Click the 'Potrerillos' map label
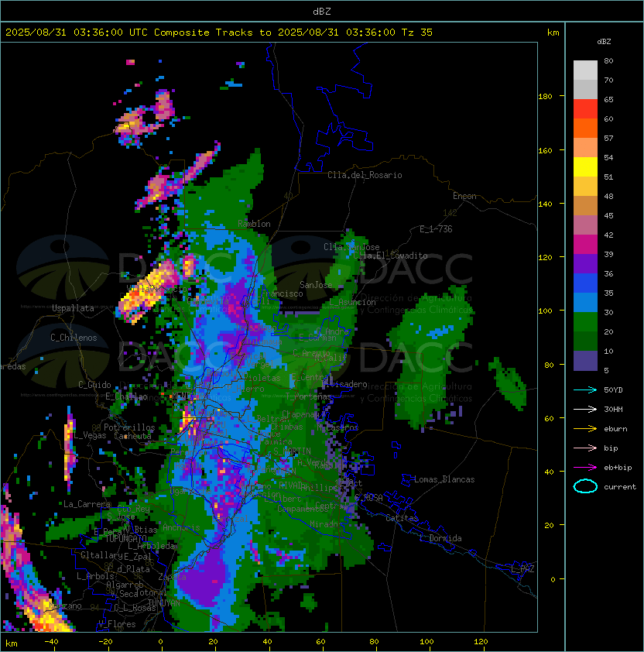Image resolution: width=644 pixels, height=652 pixels. tap(129, 427)
